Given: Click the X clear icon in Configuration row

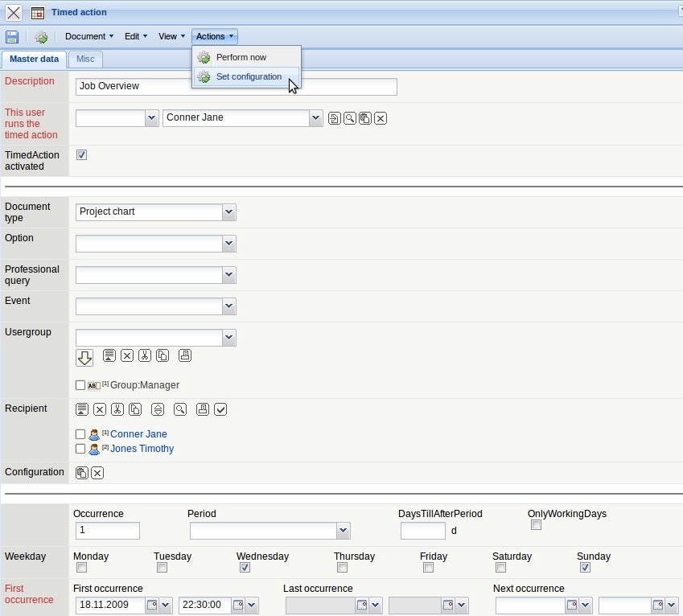Looking at the screenshot, I should [x=97, y=473].
